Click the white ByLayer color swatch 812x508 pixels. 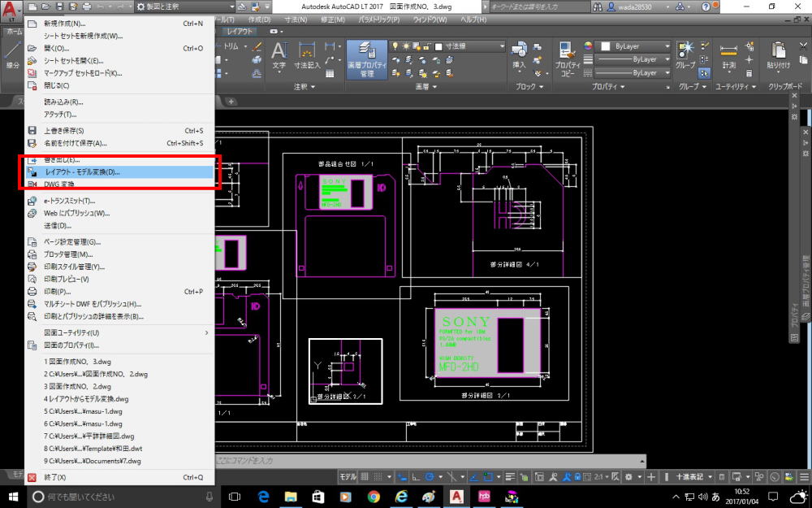[x=606, y=46]
